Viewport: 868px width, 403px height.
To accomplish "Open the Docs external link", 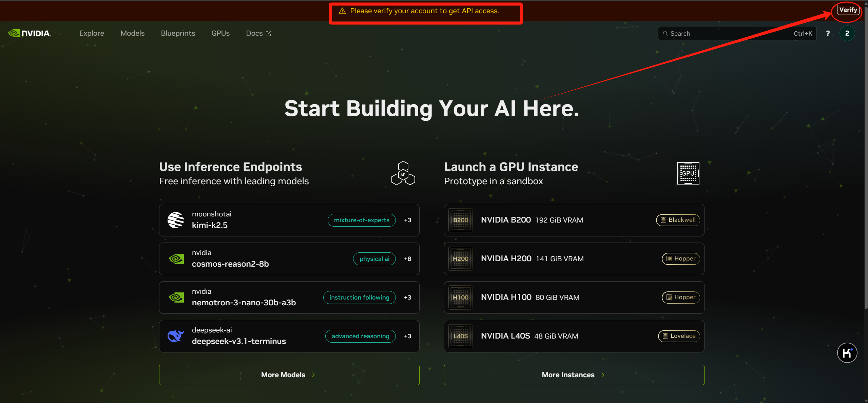I will (x=258, y=33).
